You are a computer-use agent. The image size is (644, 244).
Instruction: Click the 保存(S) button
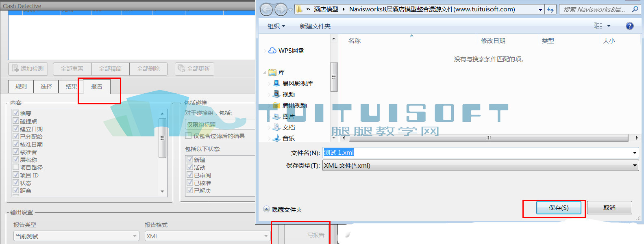click(x=559, y=207)
